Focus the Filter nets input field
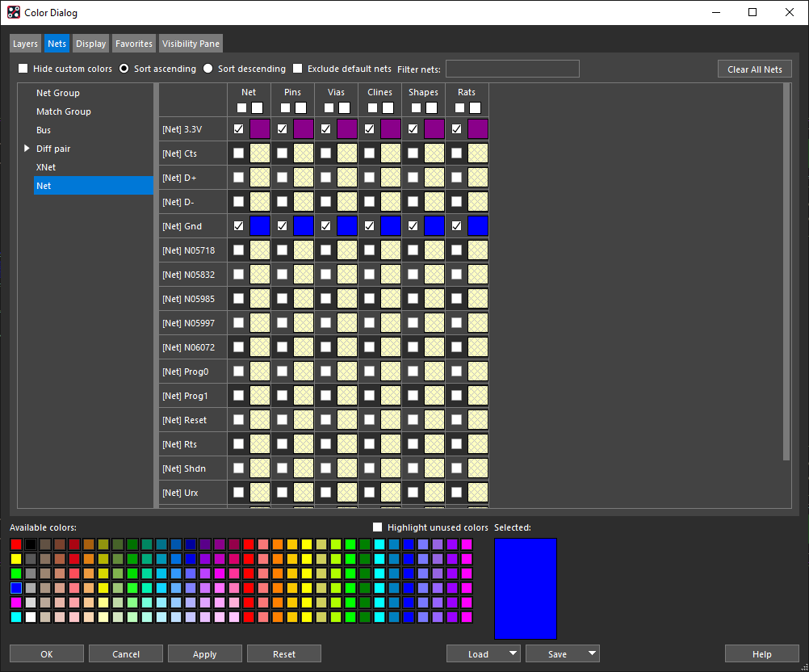 (x=513, y=69)
